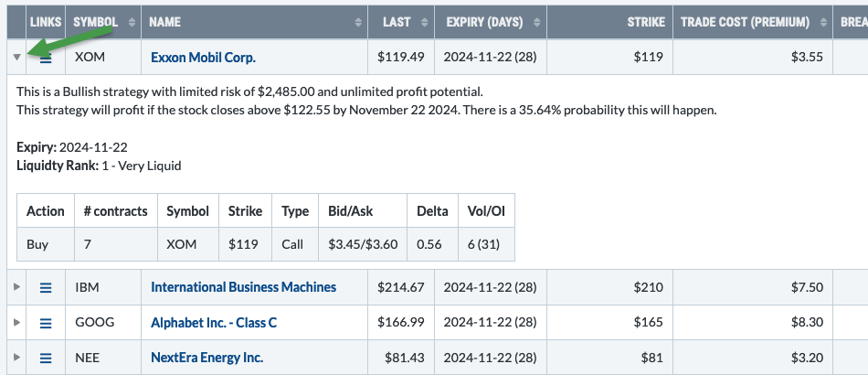Click the Call type cell

295,244
